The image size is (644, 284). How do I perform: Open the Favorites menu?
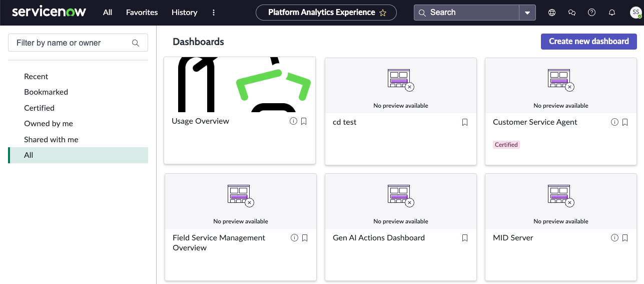(142, 13)
